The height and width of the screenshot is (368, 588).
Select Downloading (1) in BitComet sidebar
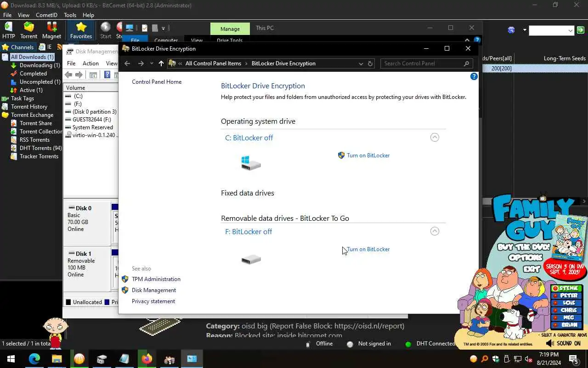[x=40, y=65]
